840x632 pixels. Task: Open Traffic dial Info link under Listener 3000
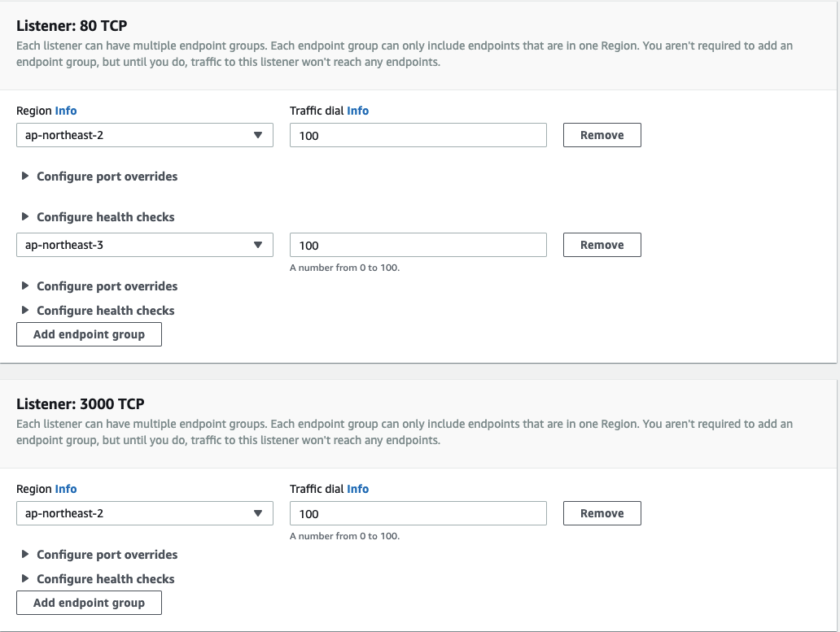[358, 489]
